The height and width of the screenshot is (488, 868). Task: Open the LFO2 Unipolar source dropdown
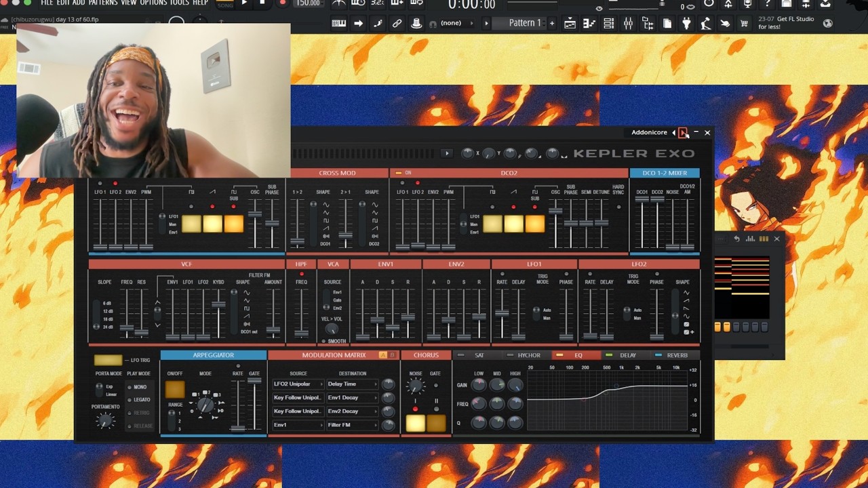tap(298, 384)
